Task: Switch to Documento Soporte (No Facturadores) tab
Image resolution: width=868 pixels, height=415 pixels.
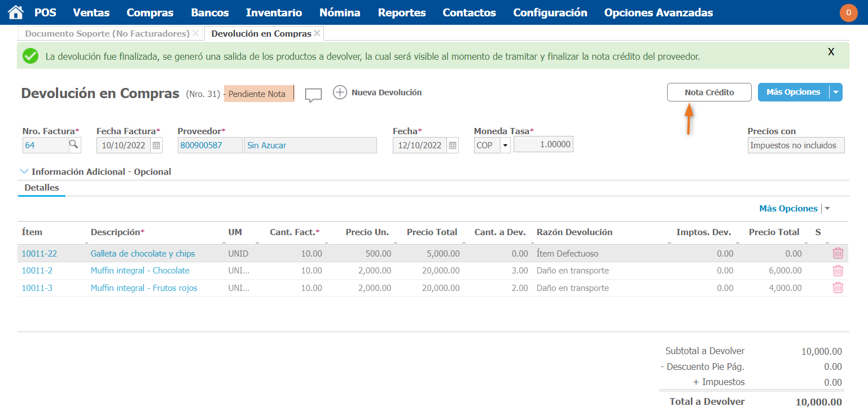Action: pos(107,34)
